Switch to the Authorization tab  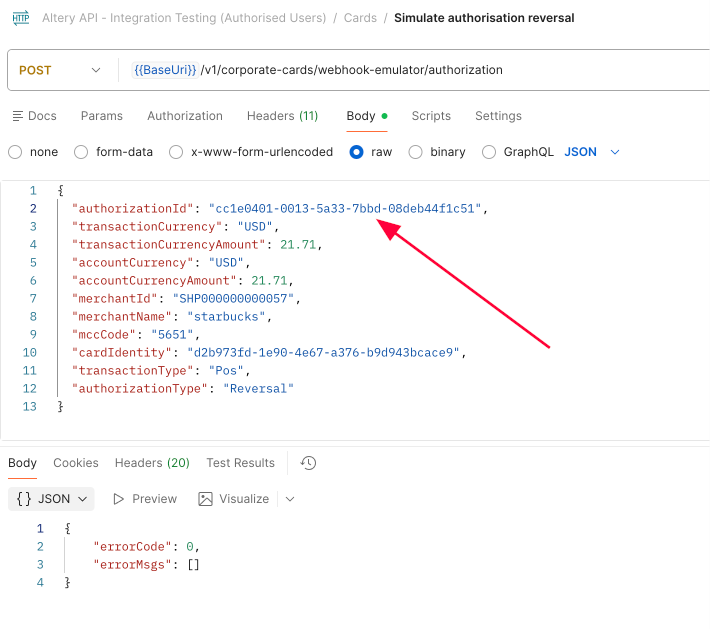185,116
